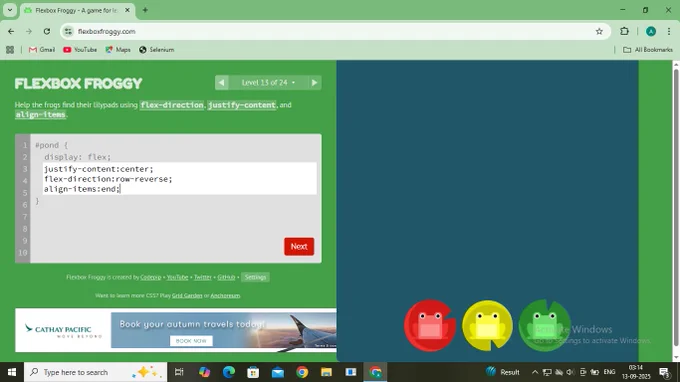Open the tab search dropdown arrow
680x382 pixels.
[10, 10]
